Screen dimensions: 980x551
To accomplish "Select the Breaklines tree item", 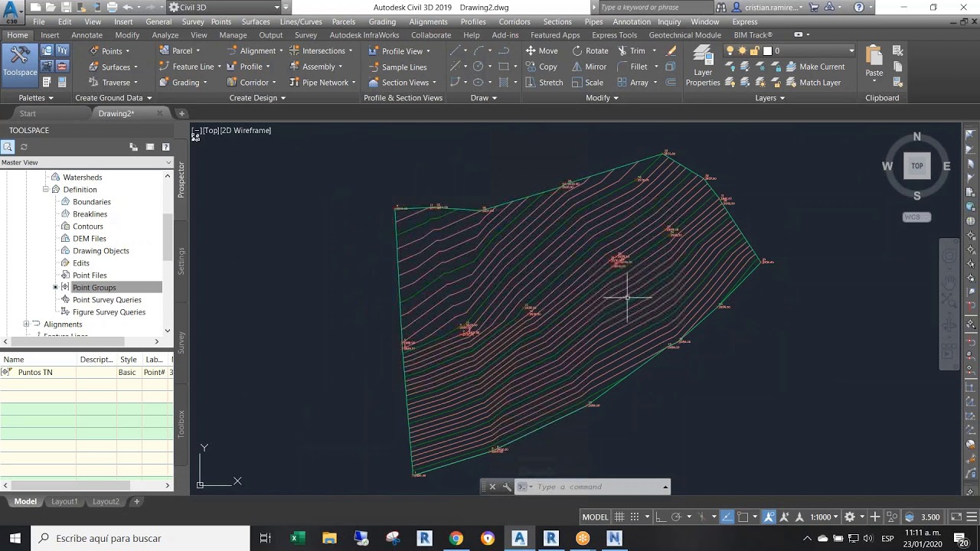I will (90, 214).
